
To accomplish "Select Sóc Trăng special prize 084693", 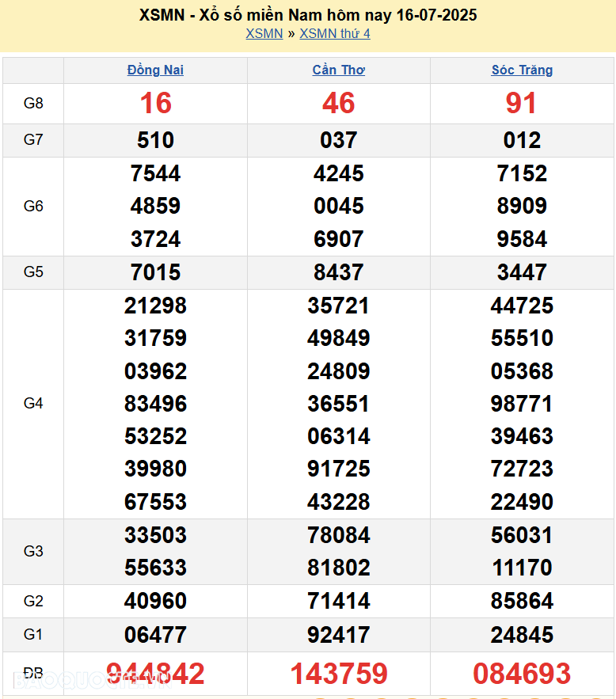I will [522, 674].
